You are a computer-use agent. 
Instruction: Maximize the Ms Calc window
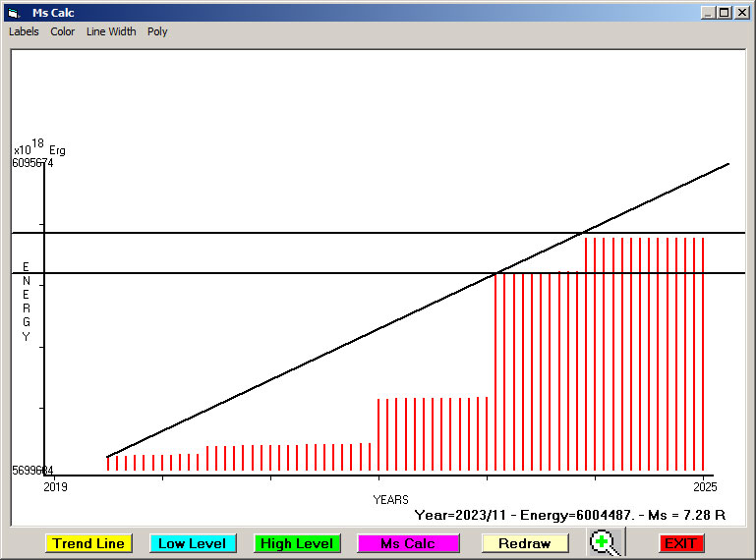pyautogui.click(x=725, y=13)
